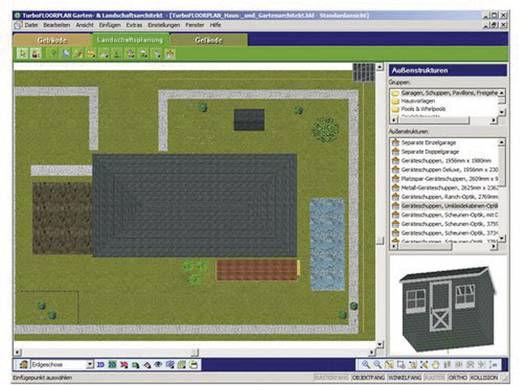
Task: Toggle ORTHO mode in status bar
Action: [x=457, y=378]
